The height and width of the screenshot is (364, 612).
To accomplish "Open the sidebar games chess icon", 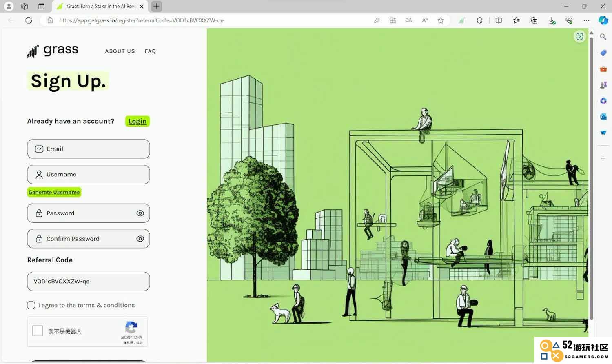I will pos(603,85).
